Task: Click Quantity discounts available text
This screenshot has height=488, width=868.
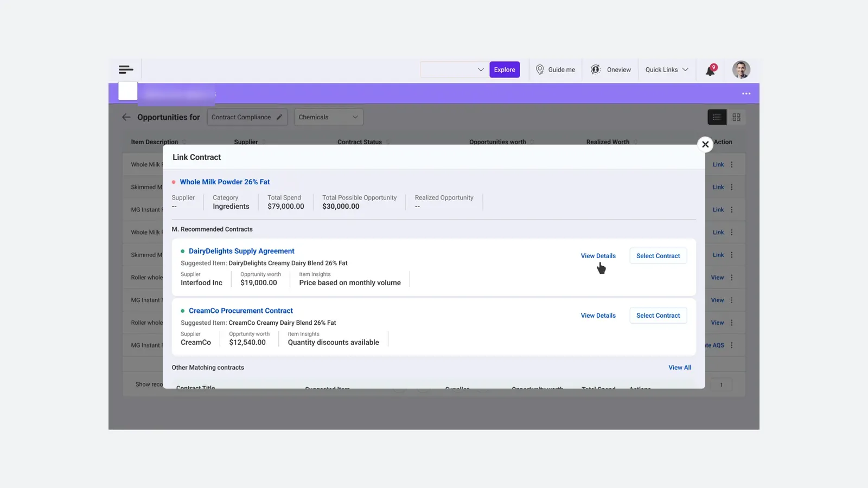Action: pos(334,342)
